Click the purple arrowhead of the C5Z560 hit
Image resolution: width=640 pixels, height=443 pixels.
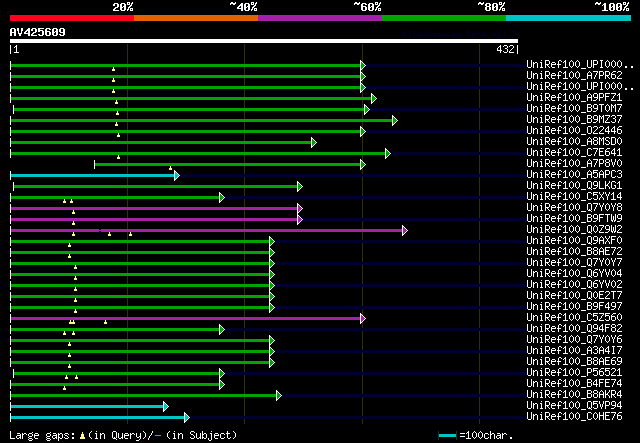pyautogui.click(x=362, y=318)
